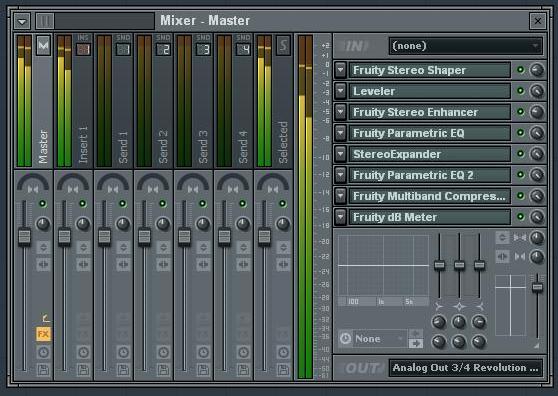Select the Selected mixer track label

tap(283, 142)
